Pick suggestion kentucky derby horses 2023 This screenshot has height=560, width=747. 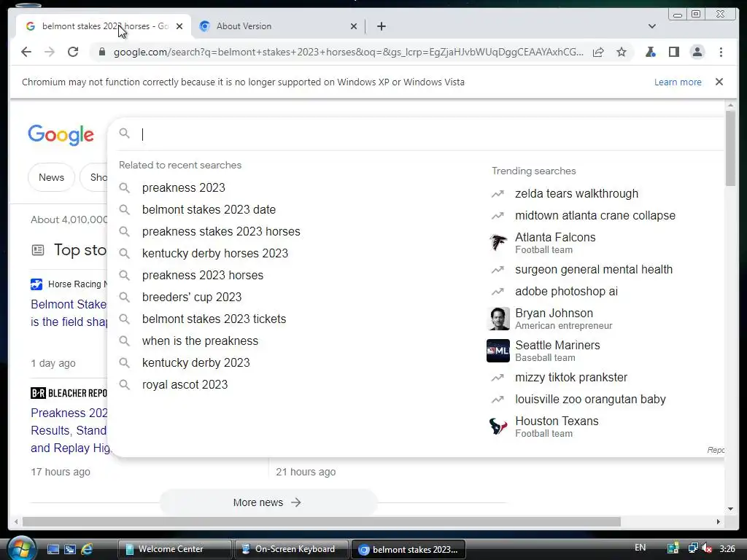click(x=215, y=253)
